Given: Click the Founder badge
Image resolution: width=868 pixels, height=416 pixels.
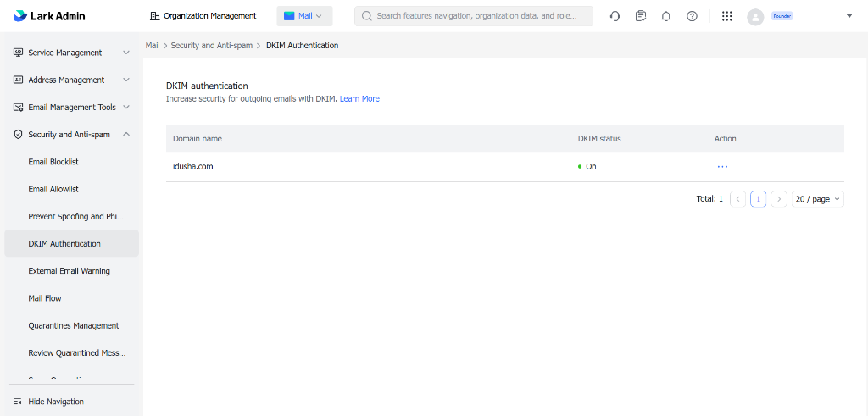Looking at the screenshot, I should [x=782, y=17].
